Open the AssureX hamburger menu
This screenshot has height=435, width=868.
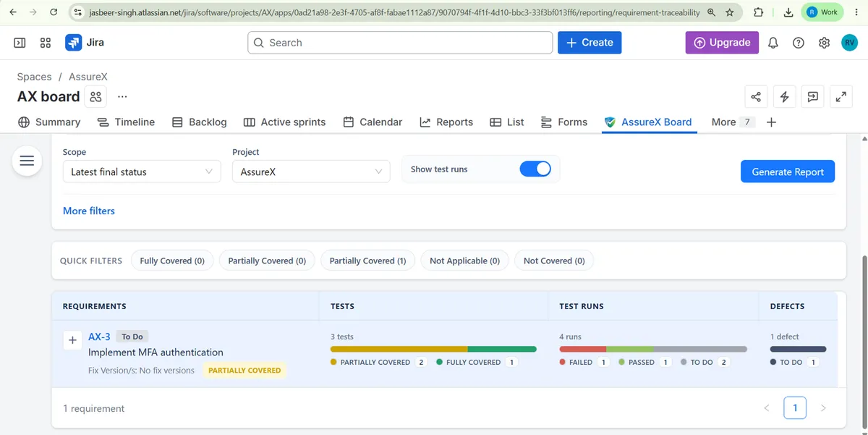pyautogui.click(x=27, y=161)
